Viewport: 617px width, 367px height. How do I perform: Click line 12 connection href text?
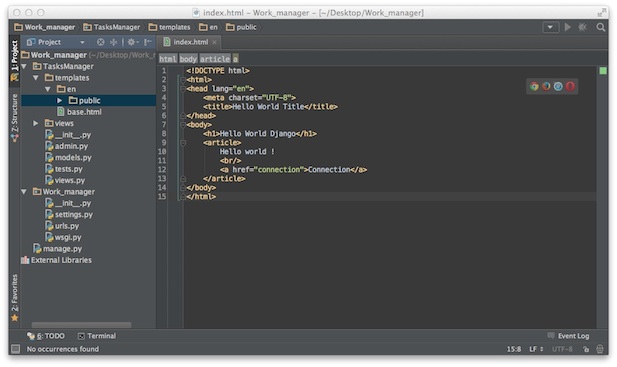(x=278, y=170)
